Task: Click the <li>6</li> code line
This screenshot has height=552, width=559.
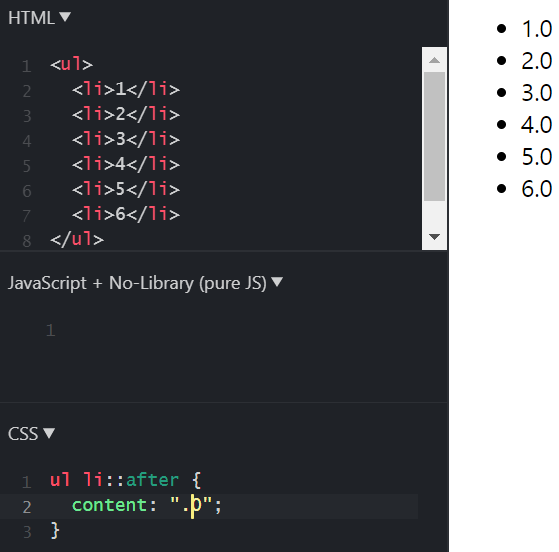Action: pos(126,214)
